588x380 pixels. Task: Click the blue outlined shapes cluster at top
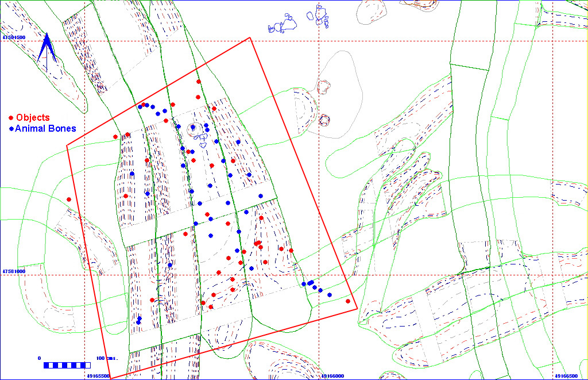(299, 20)
